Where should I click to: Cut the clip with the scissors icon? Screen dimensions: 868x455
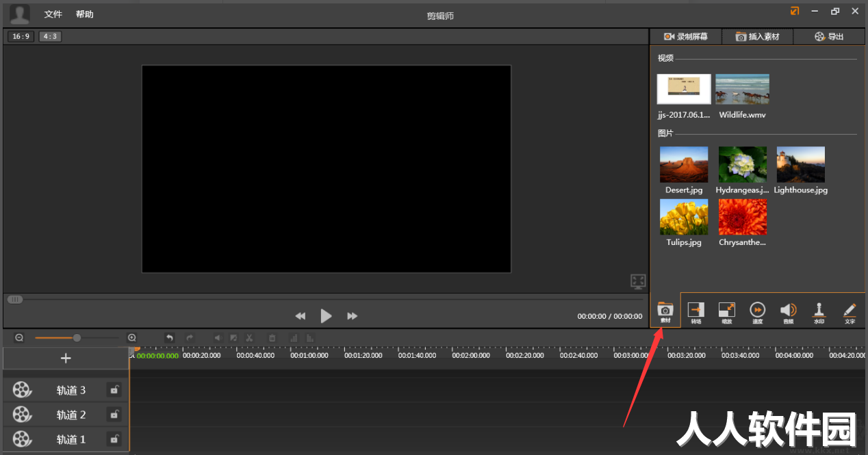tap(250, 337)
